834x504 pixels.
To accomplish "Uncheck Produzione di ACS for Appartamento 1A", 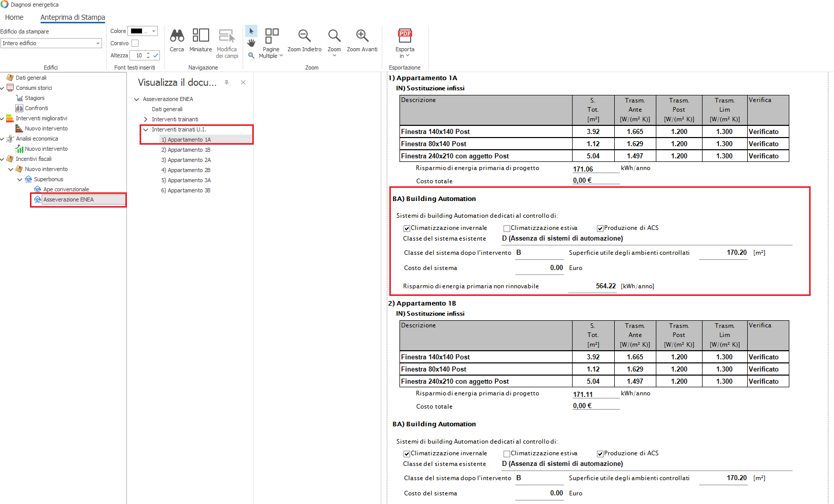I will click(x=600, y=228).
